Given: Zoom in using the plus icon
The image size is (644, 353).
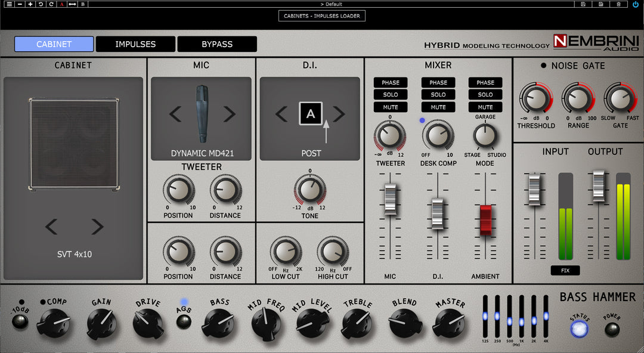Looking at the screenshot, I should coord(29,4).
